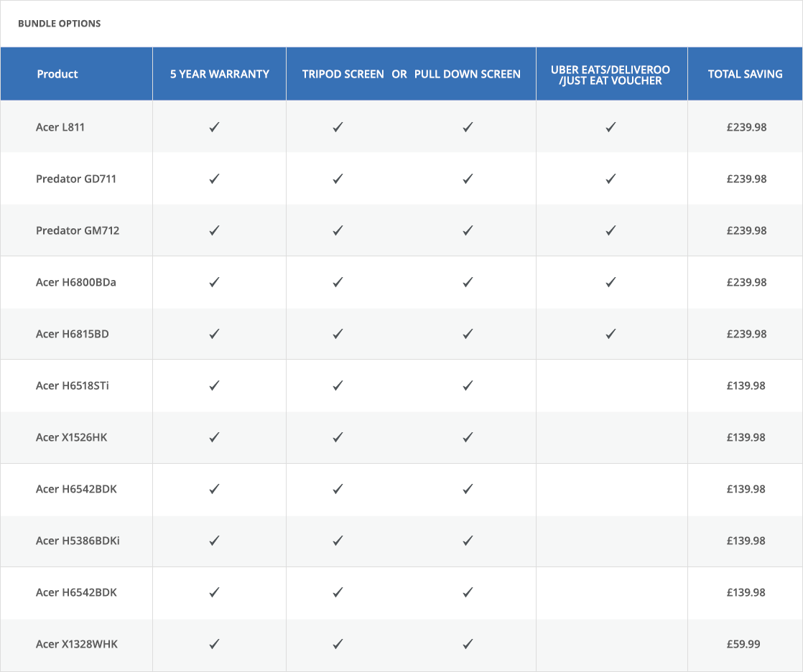Choose pull down screen checkmark for Acer H6800BDa
This screenshot has height=672, width=803.
[x=468, y=282]
